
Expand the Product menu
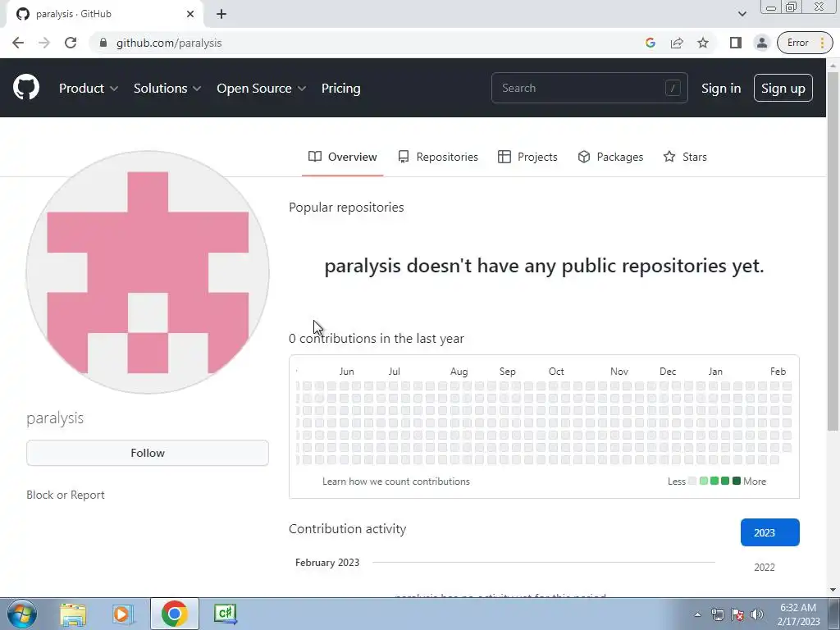pos(89,89)
